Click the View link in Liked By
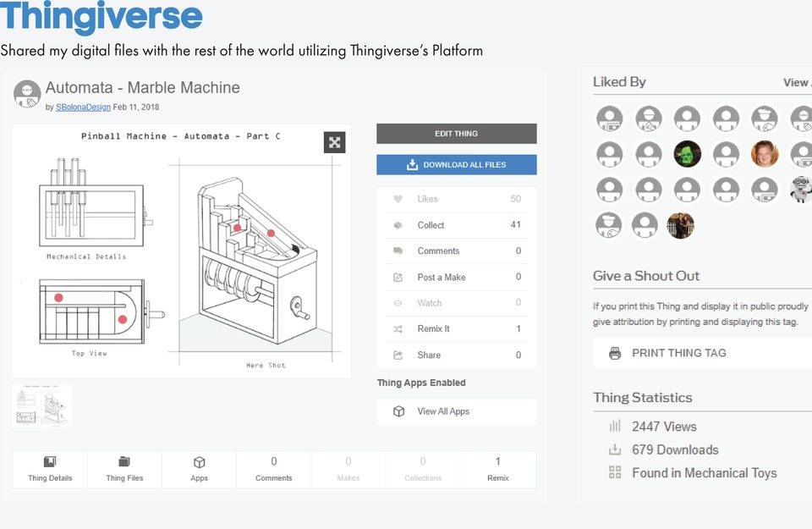812x529 pixels. pos(797,83)
